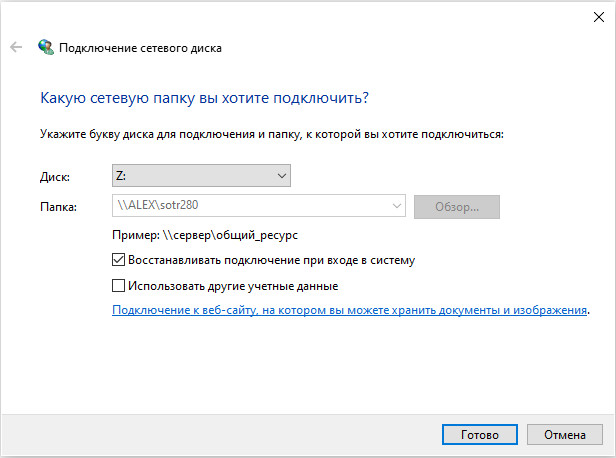Click the arrow of the Z: combo box
The width and height of the screenshot is (616, 458).
pos(280,176)
